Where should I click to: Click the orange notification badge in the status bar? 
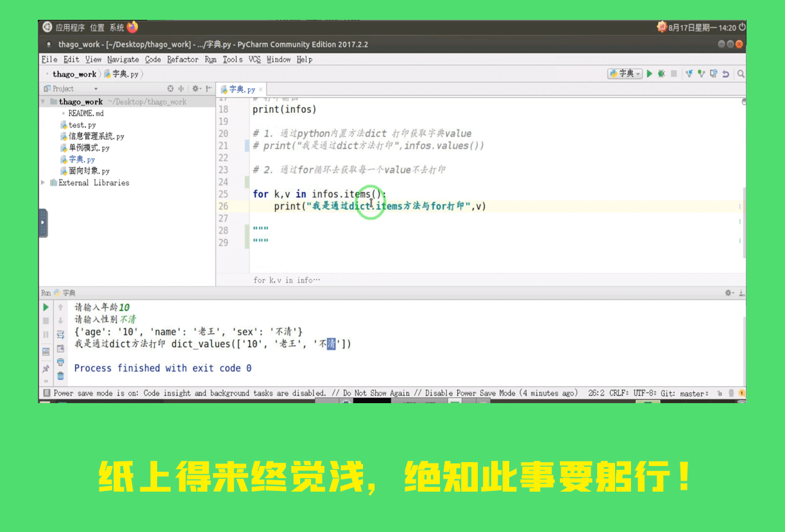point(741,393)
